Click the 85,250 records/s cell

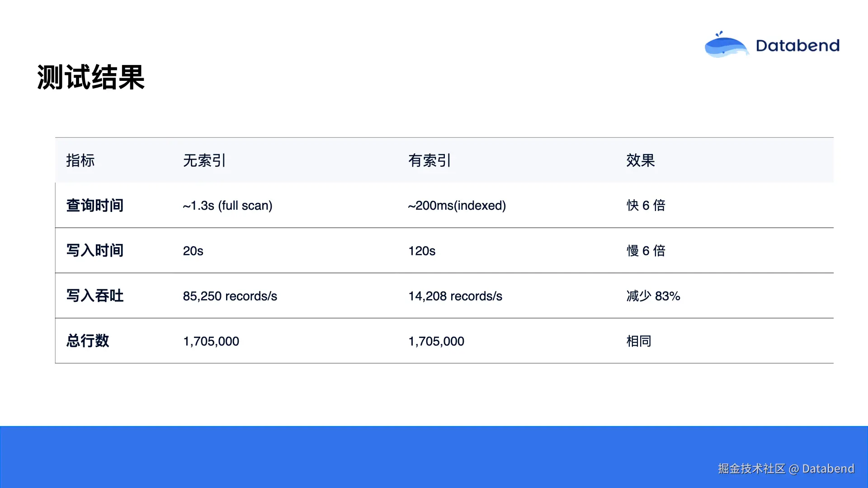230,296
